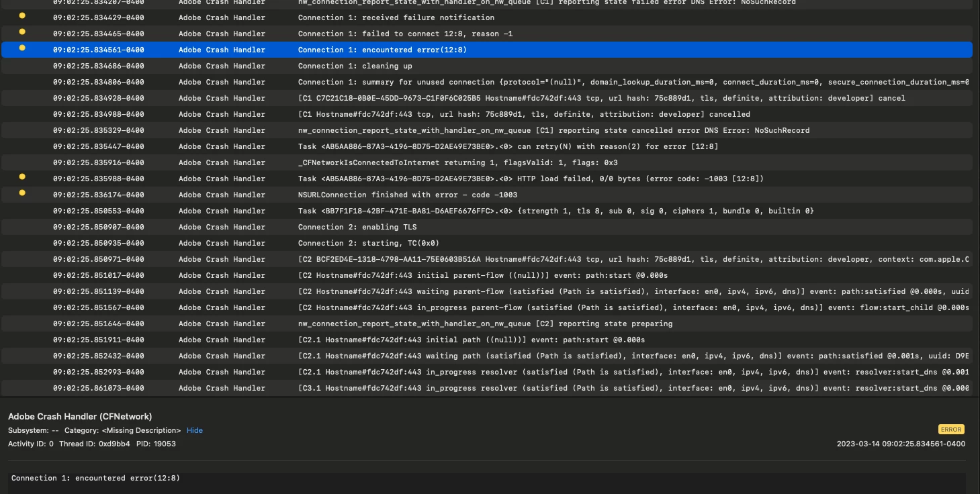
Task: Select the "[C2 BCF2ED4E-1318-4798" log message
Action: tap(633, 259)
